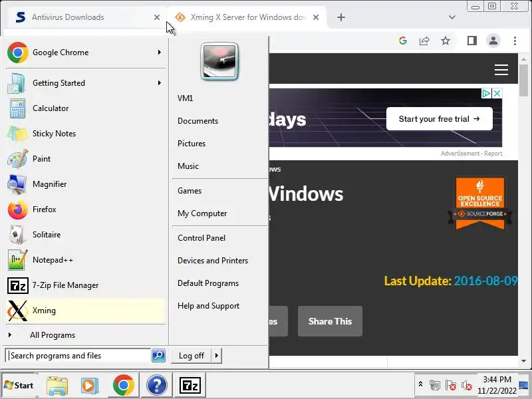Screen dimensions: 532x399
Task: Click the Log off button
Action: [x=192, y=356]
